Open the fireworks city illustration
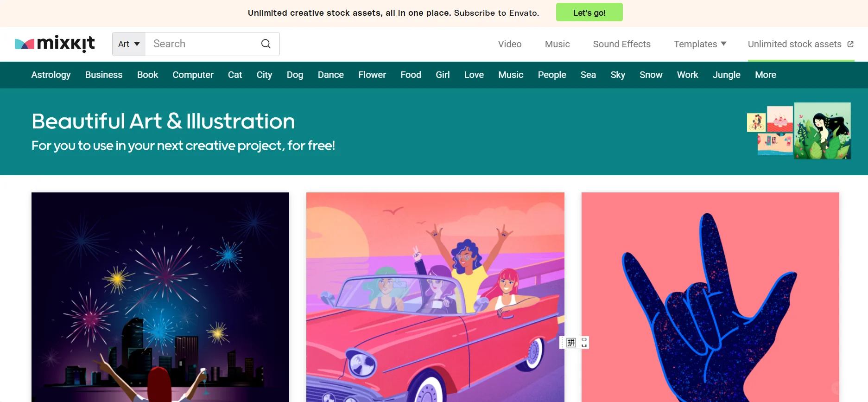This screenshot has height=402, width=868. [x=160, y=297]
